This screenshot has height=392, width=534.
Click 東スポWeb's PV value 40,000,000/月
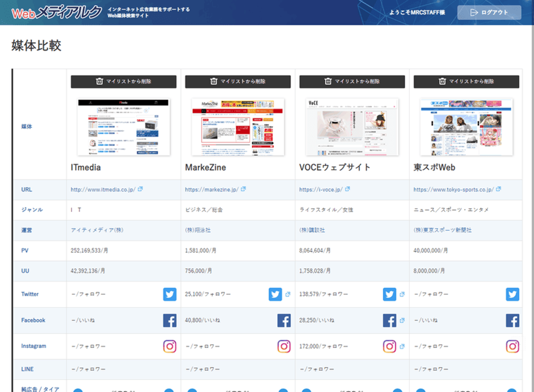[431, 250]
